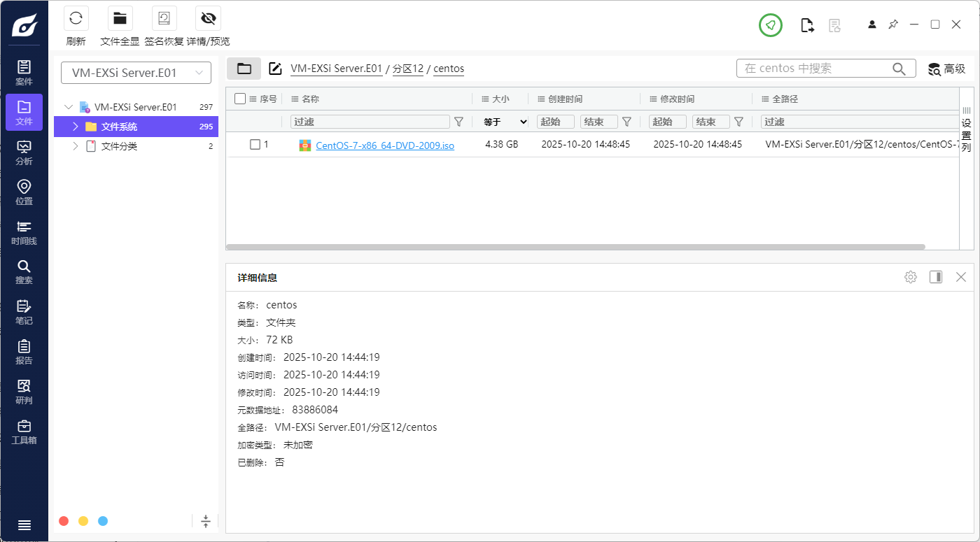Open the 位置 location sidebar section

24,192
